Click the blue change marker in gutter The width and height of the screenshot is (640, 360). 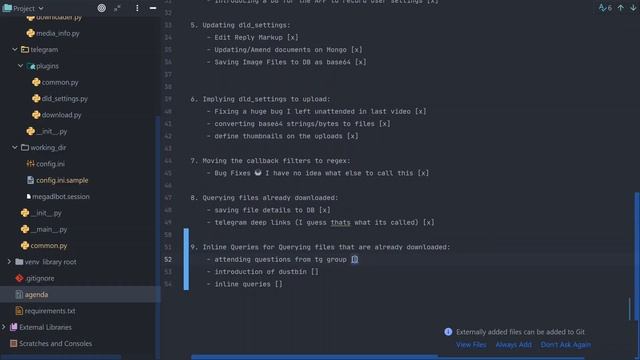[186, 259]
